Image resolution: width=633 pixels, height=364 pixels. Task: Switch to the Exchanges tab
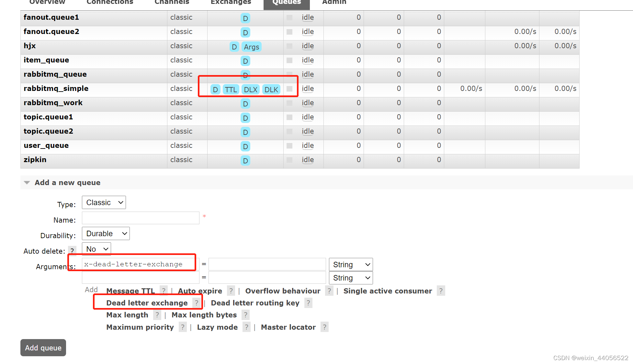(231, 3)
